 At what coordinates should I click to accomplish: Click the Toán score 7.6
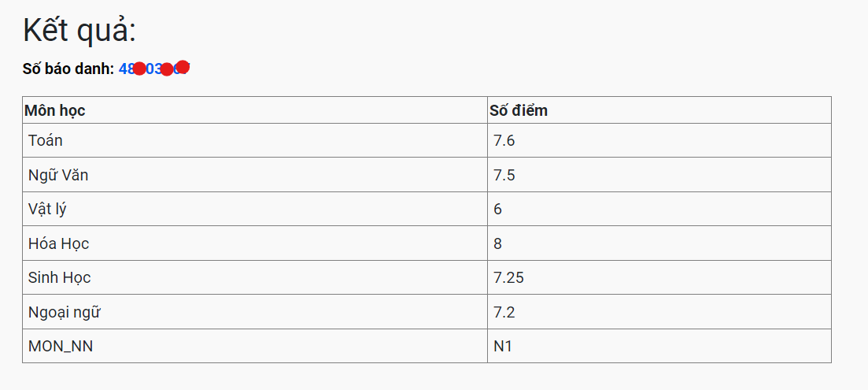tap(504, 140)
